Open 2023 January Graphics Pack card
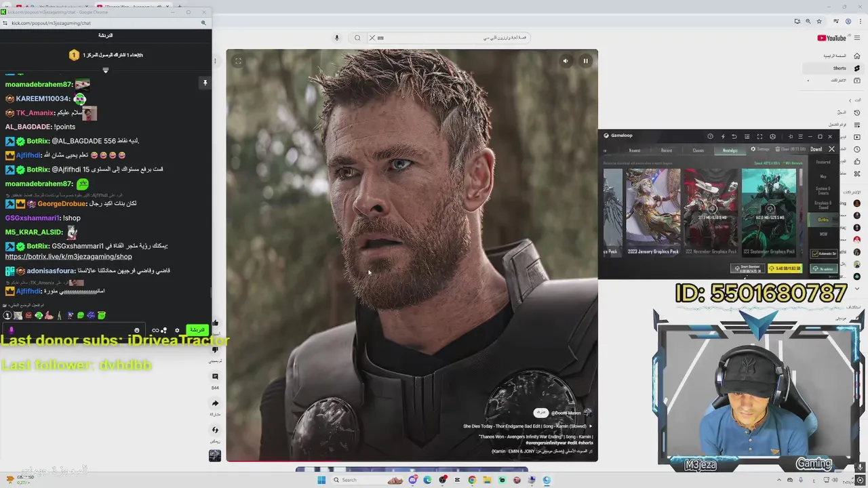The width and height of the screenshot is (868, 488). [x=653, y=212]
